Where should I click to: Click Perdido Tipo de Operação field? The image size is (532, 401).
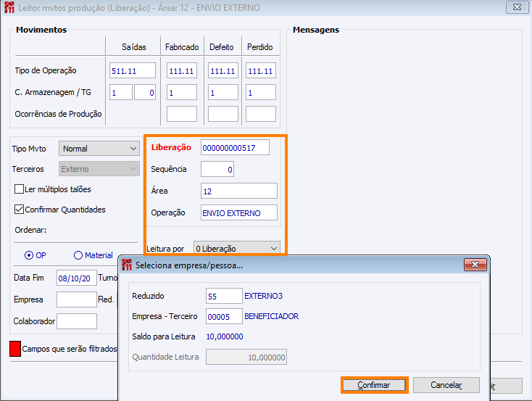[261, 70]
